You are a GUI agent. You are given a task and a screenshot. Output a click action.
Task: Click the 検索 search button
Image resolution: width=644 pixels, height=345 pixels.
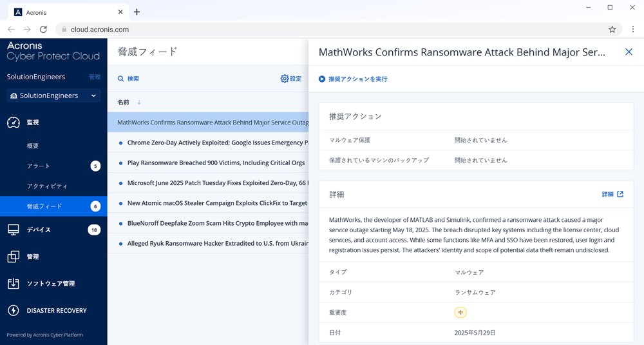click(128, 79)
